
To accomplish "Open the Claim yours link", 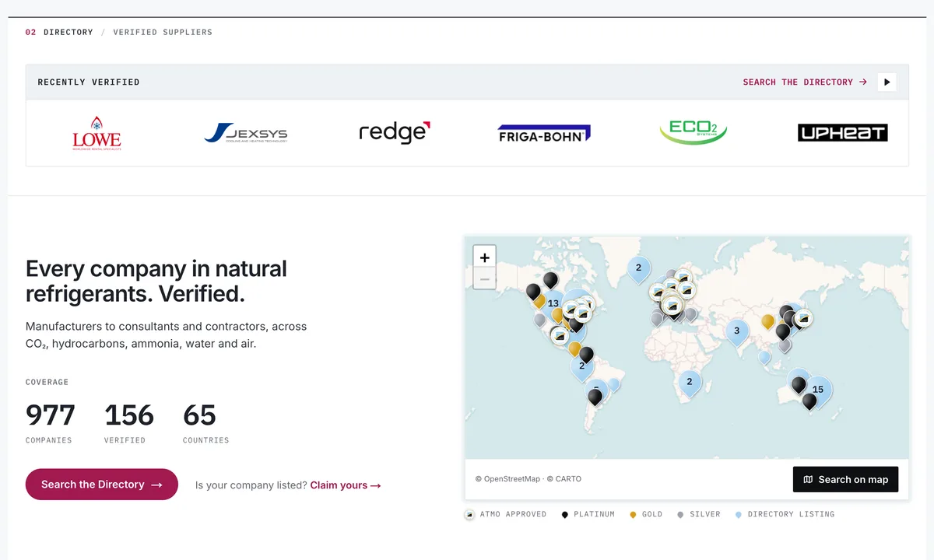I will point(346,485).
